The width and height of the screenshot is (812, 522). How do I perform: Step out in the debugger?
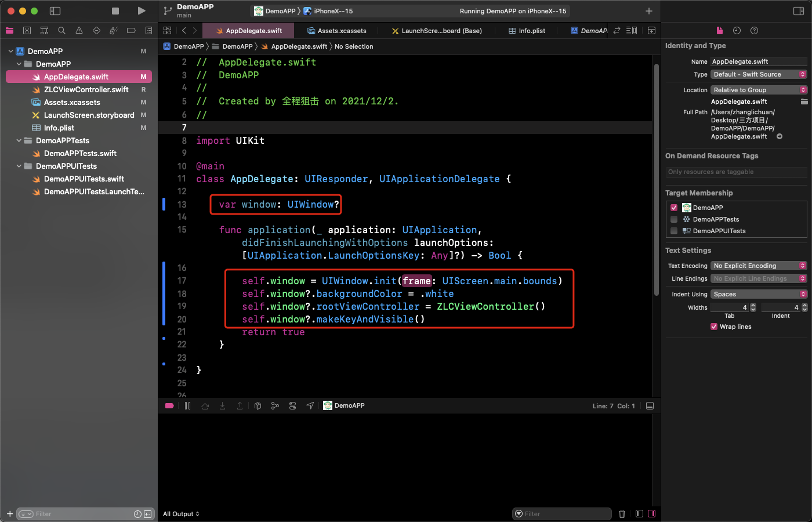[x=240, y=405]
